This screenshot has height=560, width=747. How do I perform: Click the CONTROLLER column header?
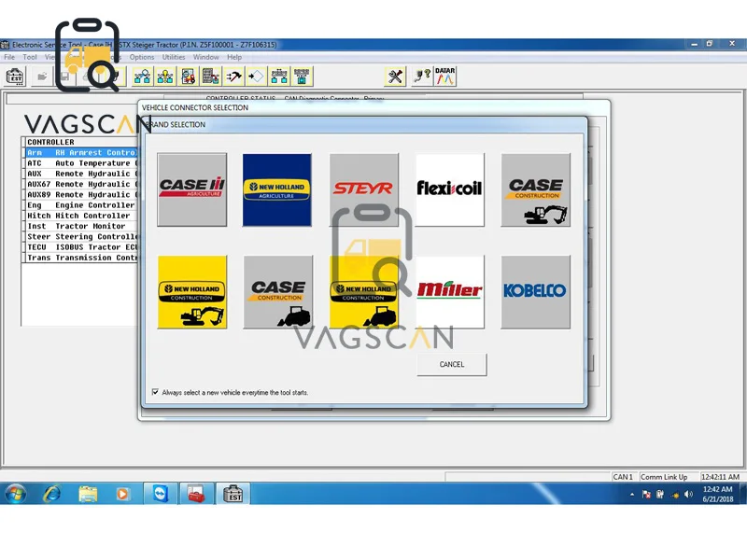coord(81,142)
